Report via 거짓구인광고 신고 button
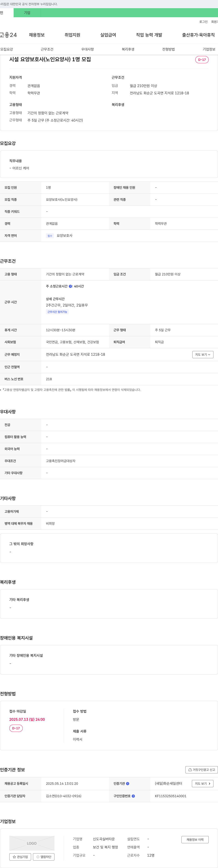218x868 pixels. pos(201,770)
